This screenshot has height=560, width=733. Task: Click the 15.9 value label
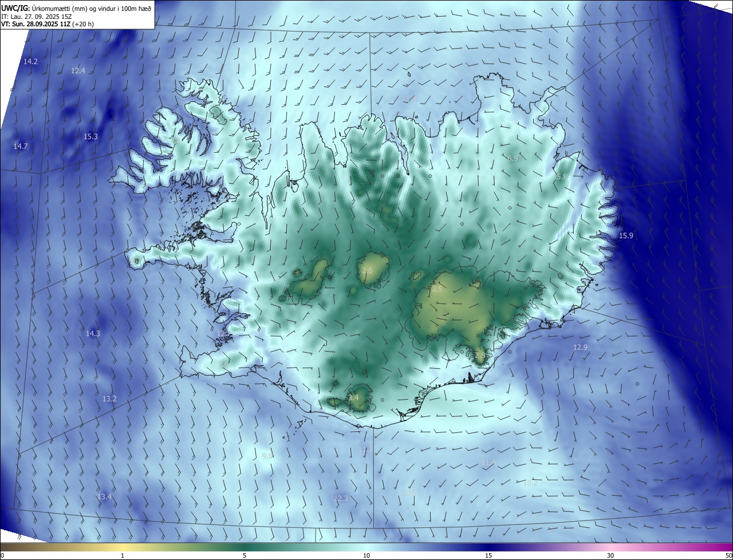[x=626, y=236]
